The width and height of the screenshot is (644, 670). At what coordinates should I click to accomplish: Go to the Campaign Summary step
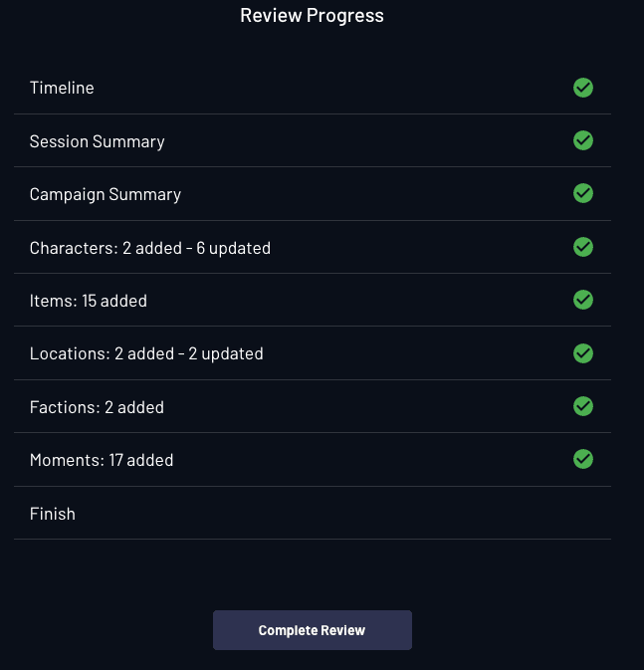tap(105, 194)
